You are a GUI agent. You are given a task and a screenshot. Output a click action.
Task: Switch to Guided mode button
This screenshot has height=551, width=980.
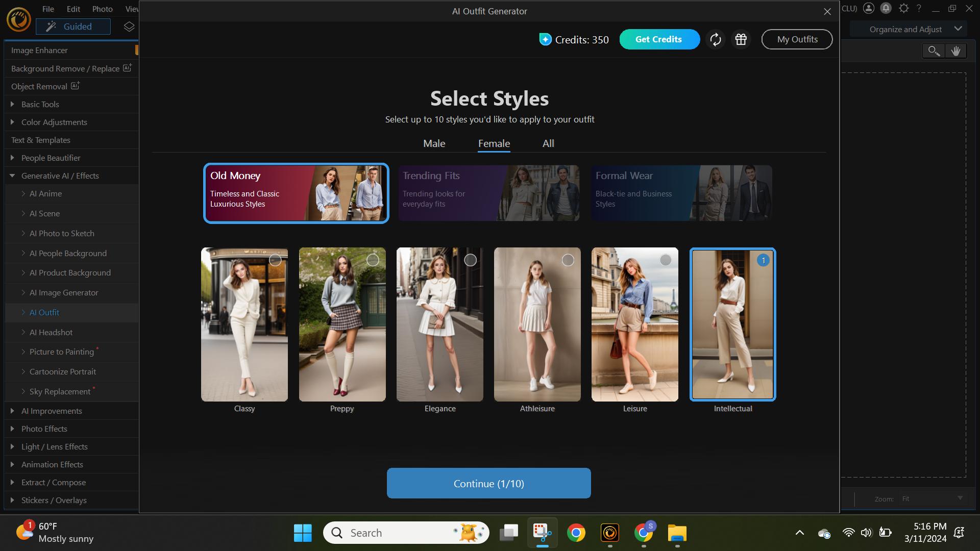click(73, 27)
